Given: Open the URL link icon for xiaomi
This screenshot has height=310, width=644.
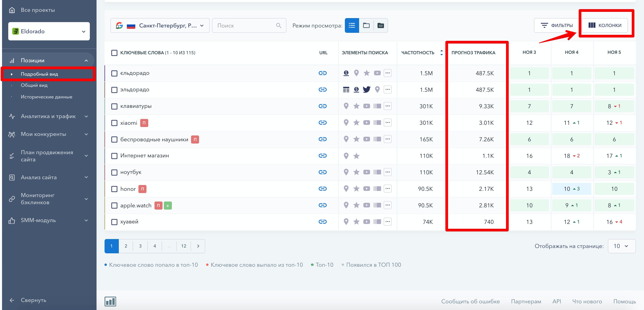Looking at the screenshot, I should pyautogui.click(x=323, y=123).
